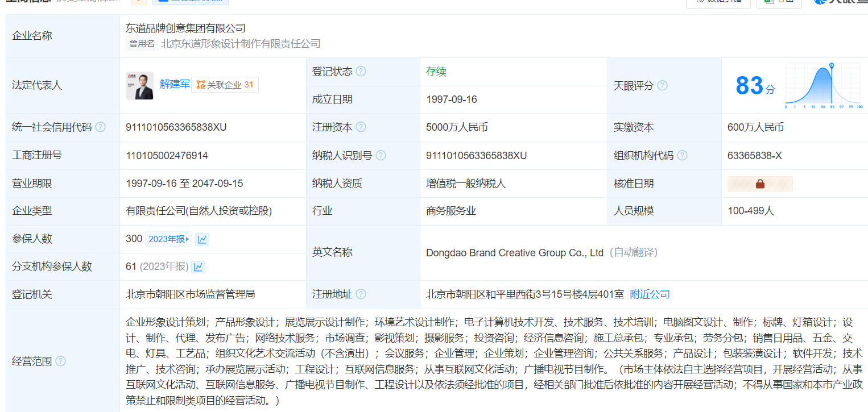Click staff size value 100-499人
Image resolution: width=868 pixels, height=412 pixels.
point(751,211)
